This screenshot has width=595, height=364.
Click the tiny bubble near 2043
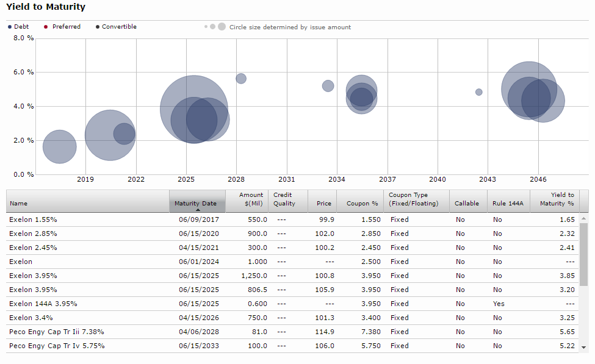tap(479, 92)
